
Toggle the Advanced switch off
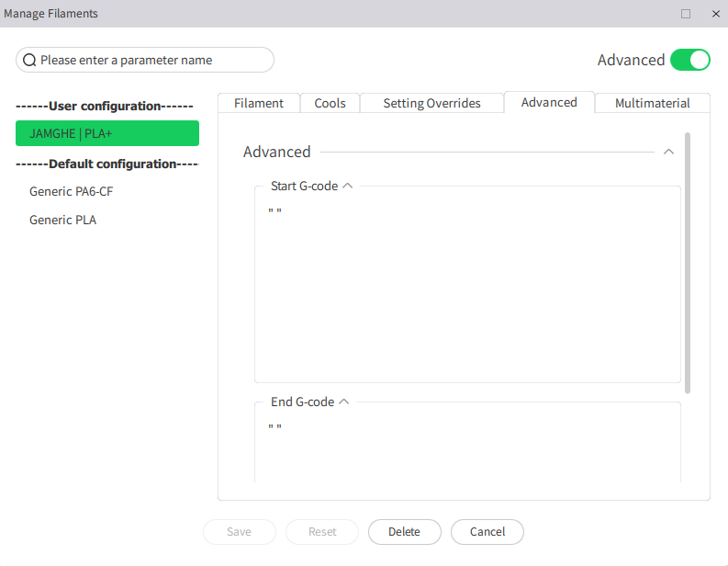point(690,60)
